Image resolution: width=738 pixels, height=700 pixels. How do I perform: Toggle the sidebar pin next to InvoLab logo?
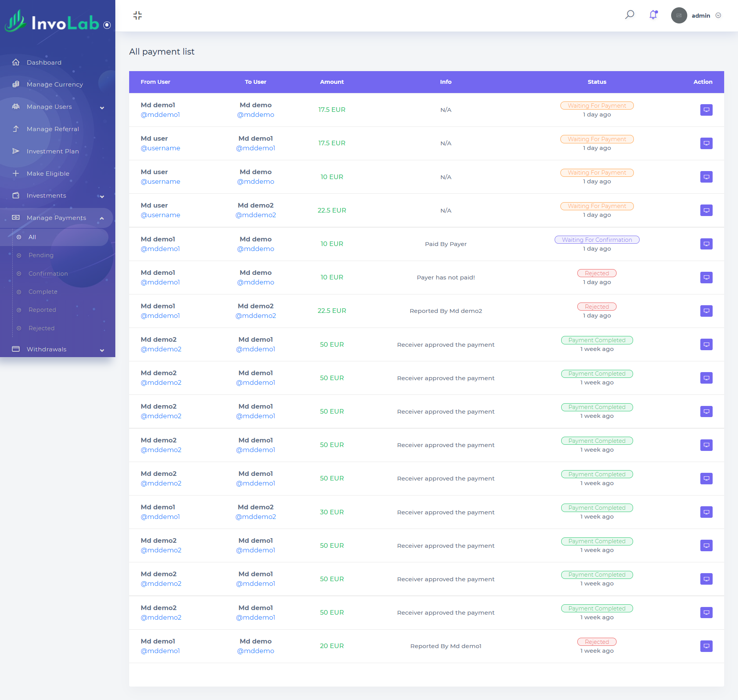(x=107, y=25)
